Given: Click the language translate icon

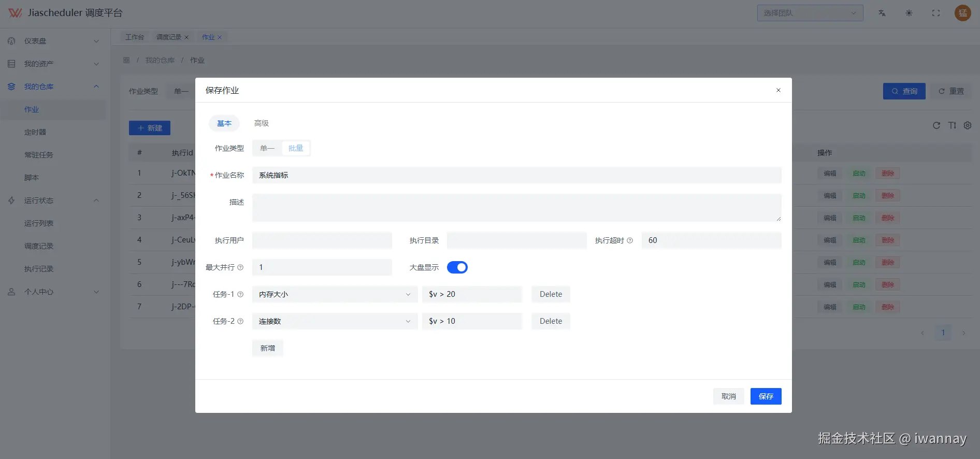Looking at the screenshot, I should pyautogui.click(x=882, y=13).
